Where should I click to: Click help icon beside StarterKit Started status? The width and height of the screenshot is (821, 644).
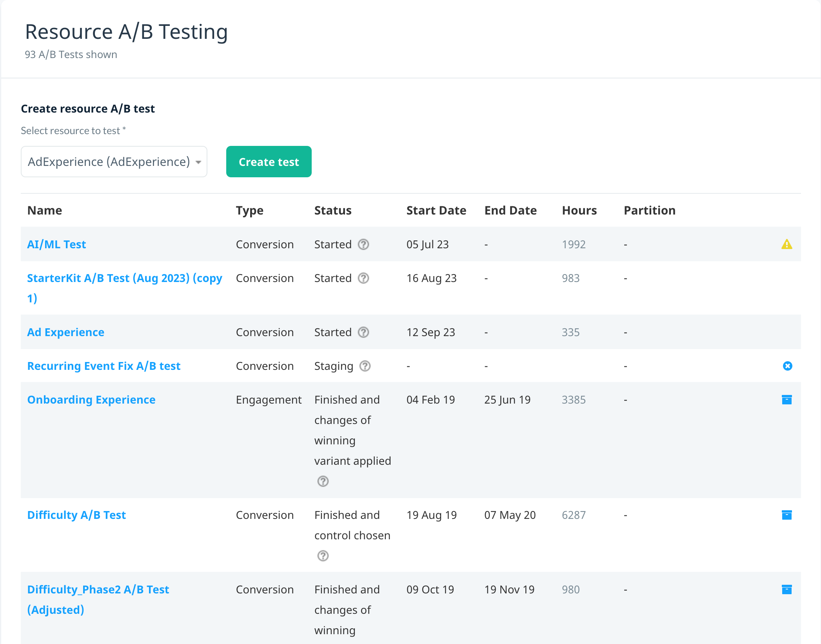click(363, 278)
